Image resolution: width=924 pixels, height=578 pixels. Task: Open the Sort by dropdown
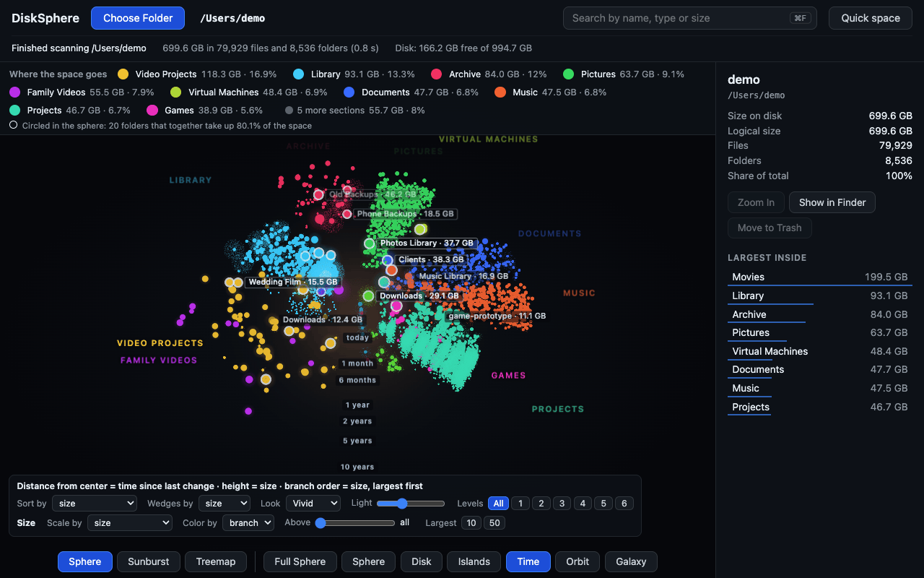[x=95, y=503]
